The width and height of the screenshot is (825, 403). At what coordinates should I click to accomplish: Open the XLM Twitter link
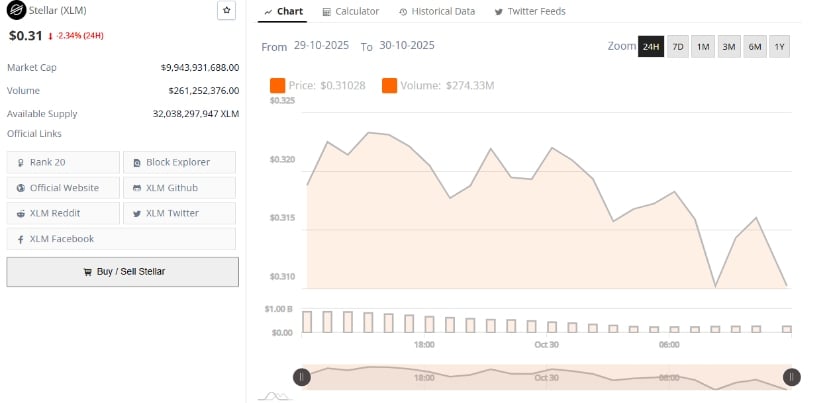(179, 213)
